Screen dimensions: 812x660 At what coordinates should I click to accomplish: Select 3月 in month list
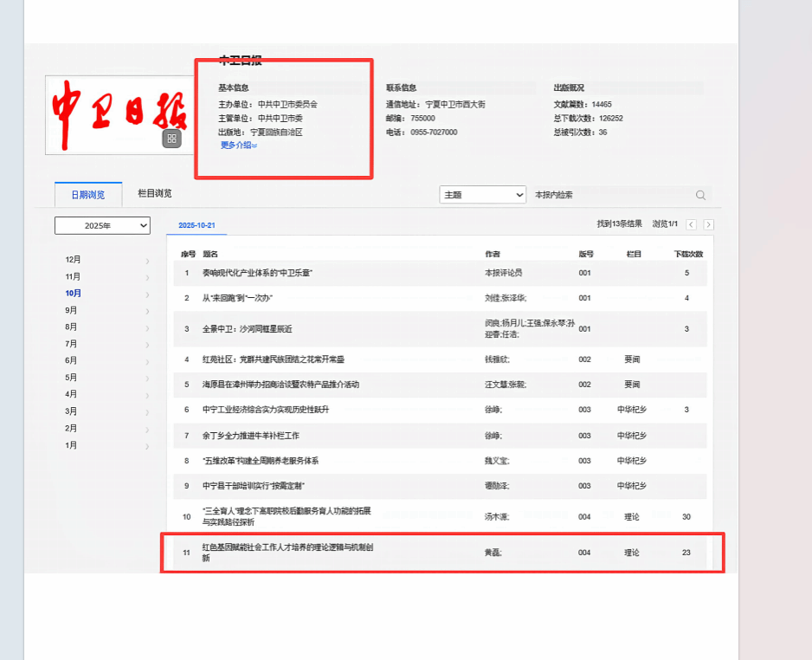[71, 411]
